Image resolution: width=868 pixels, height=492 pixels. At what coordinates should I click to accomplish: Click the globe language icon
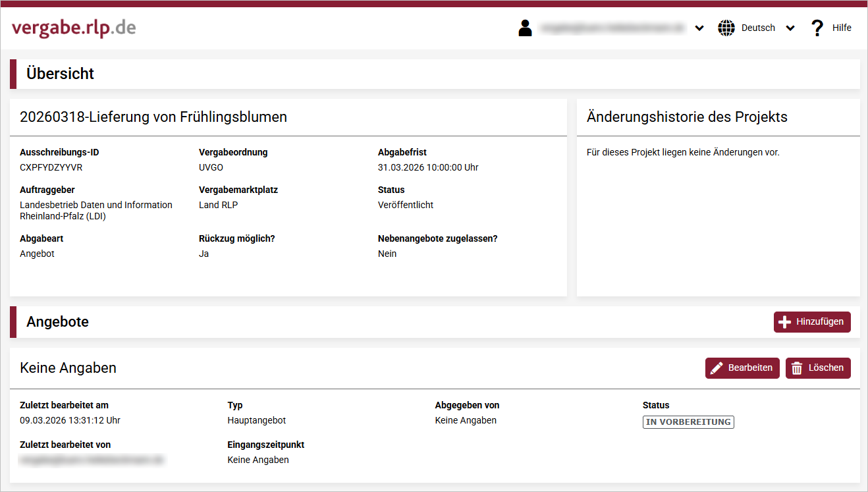point(726,28)
